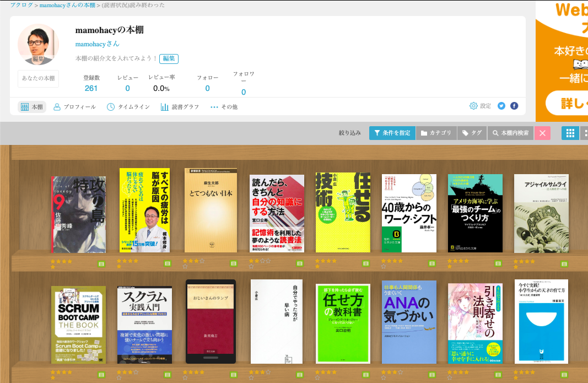Open memo icon under アメリカ海軍に学ぶ最強のチーム

498,264
